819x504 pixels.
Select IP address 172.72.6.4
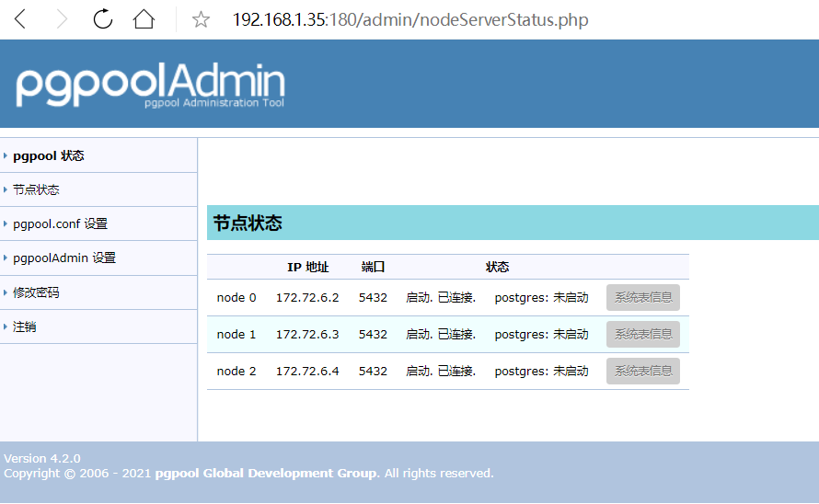point(307,372)
